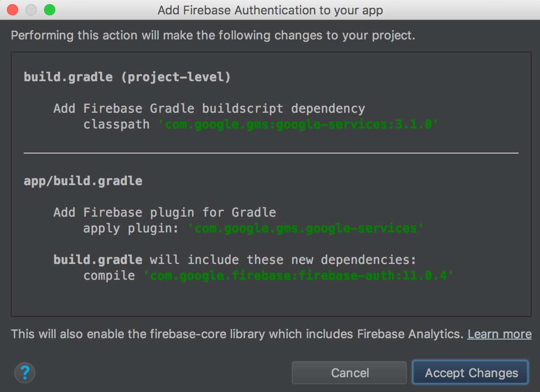The width and height of the screenshot is (540, 392).
Task: Select the 'build.gradle (project-level)' heading
Action: 127,77
